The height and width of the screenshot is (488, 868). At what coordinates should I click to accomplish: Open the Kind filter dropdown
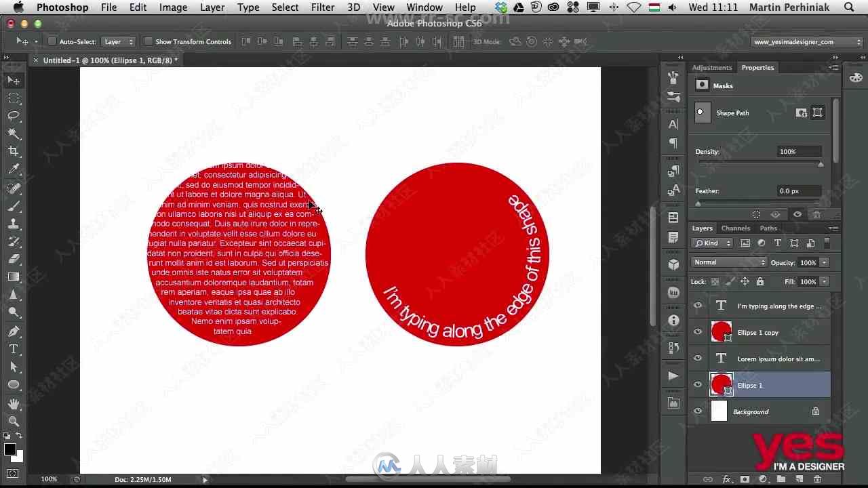point(712,243)
